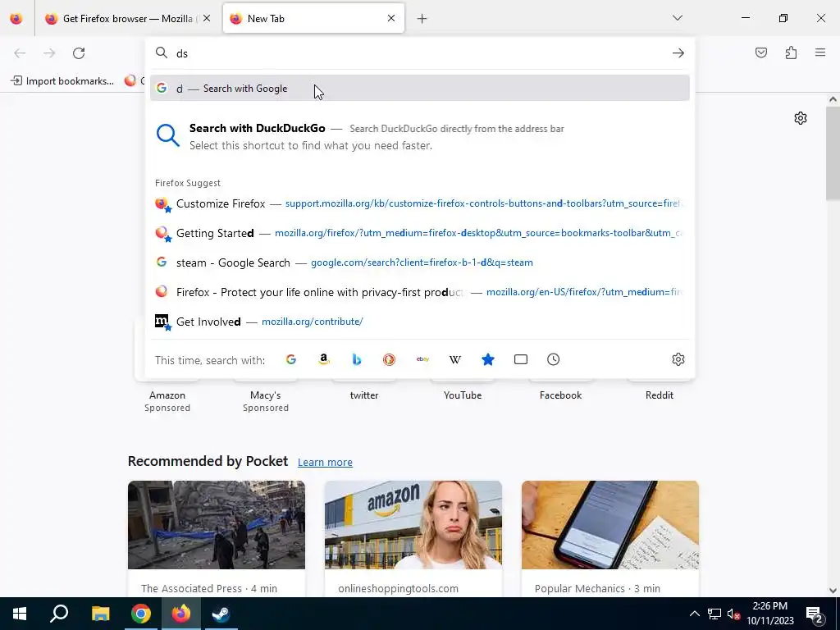Open The Associated Press article thumbnail
This screenshot has height=630, width=840.
[x=217, y=525]
